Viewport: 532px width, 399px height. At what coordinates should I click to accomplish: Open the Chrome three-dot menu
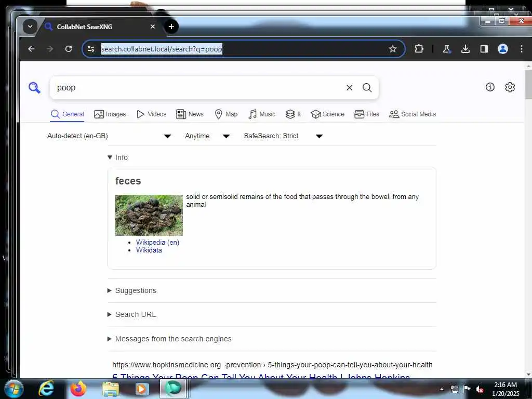(522, 49)
